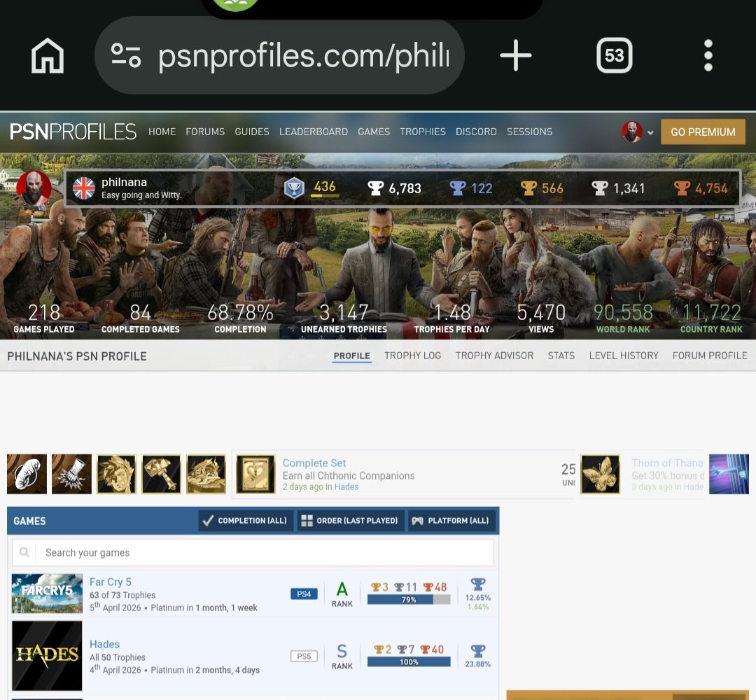Click the level 436 shield icon
The height and width of the screenshot is (700, 756).
(293, 188)
